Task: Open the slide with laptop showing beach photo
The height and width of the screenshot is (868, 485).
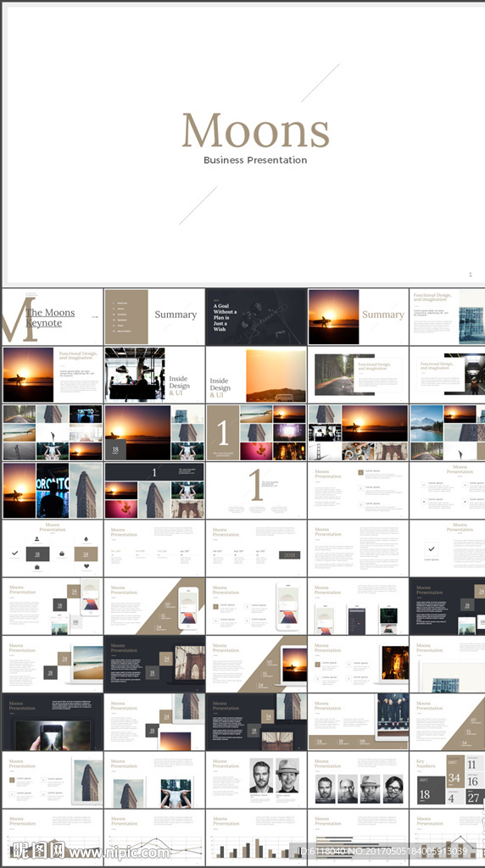Action: [x=52, y=664]
